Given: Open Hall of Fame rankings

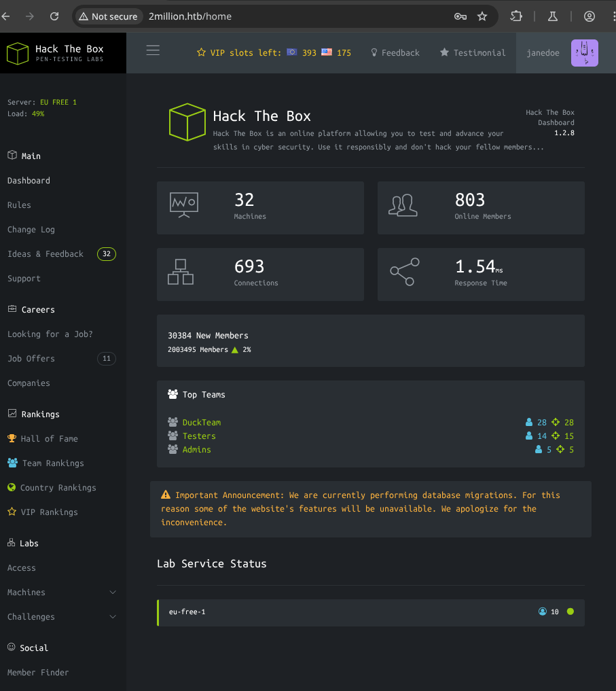Looking at the screenshot, I should (x=50, y=439).
